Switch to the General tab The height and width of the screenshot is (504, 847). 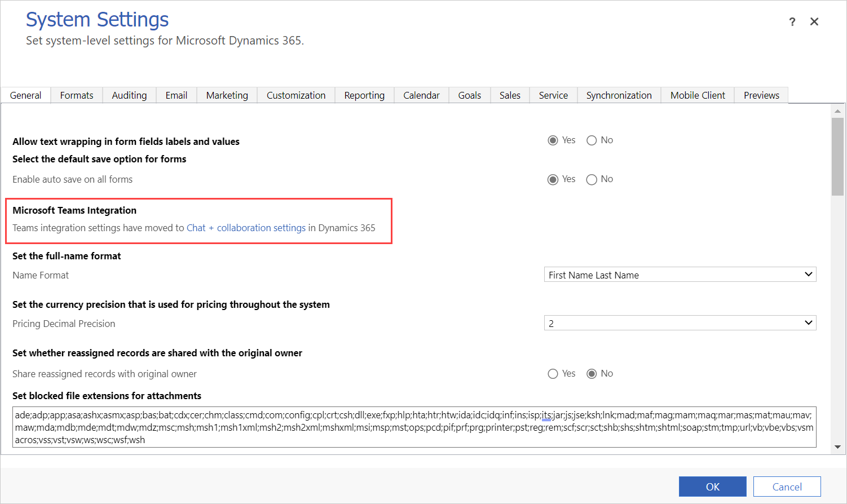26,95
